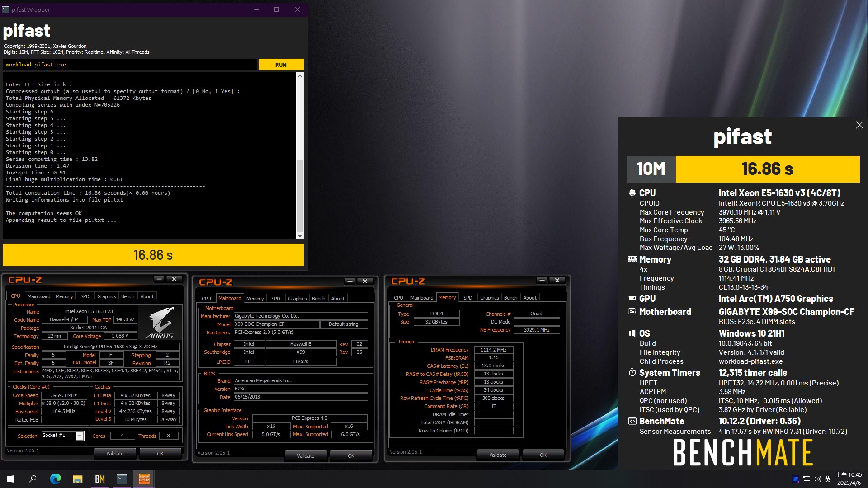Screen dimensions: 868x488
Task: Click the AORUS logo in CPU-Z
Action: point(160,323)
